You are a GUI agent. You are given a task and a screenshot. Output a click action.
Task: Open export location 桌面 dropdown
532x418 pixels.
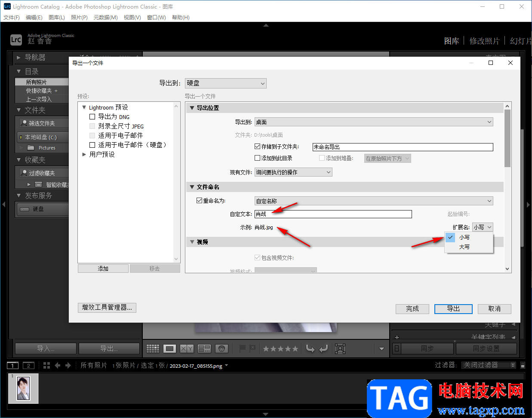pos(374,122)
